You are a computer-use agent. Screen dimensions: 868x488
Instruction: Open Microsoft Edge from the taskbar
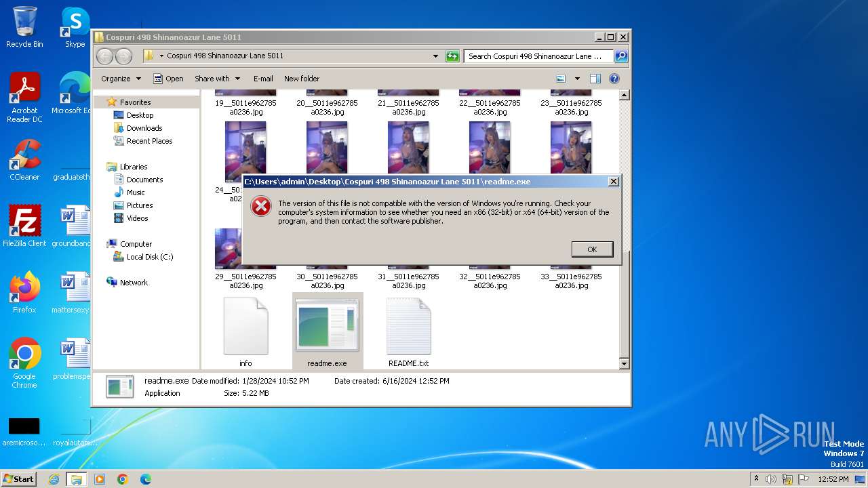(146, 479)
